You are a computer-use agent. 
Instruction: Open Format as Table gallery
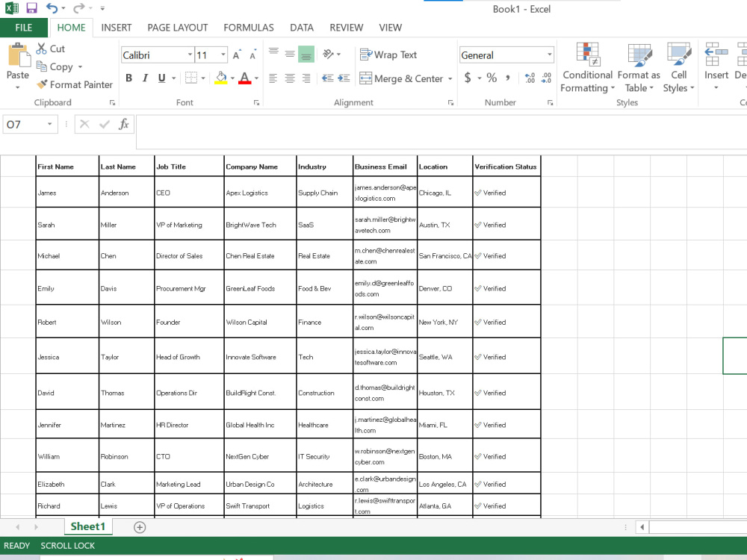click(x=639, y=68)
